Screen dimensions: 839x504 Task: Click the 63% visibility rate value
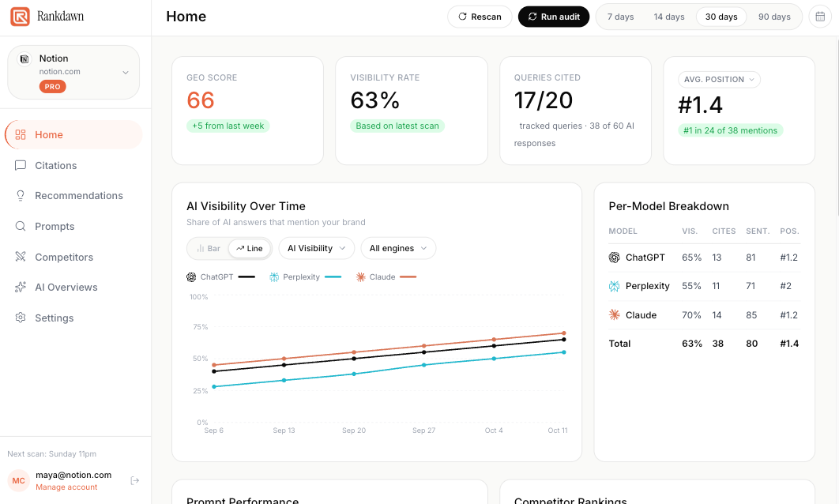374,100
